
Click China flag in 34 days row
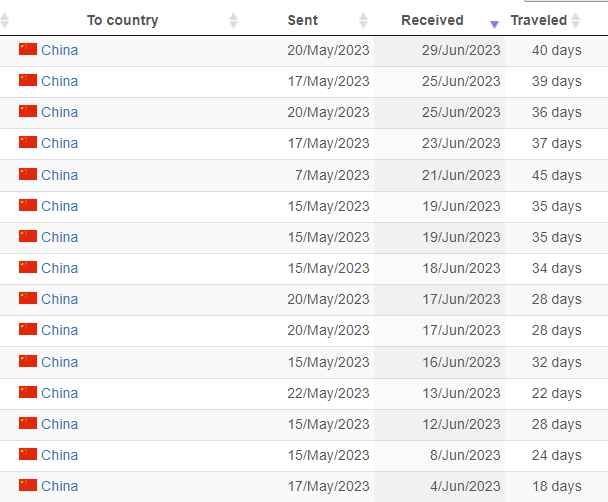click(x=28, y=267)
